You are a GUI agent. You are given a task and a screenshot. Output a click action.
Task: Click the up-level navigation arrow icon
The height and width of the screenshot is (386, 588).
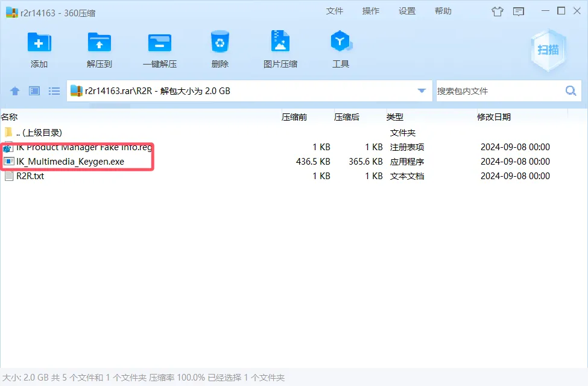(14, 90)
